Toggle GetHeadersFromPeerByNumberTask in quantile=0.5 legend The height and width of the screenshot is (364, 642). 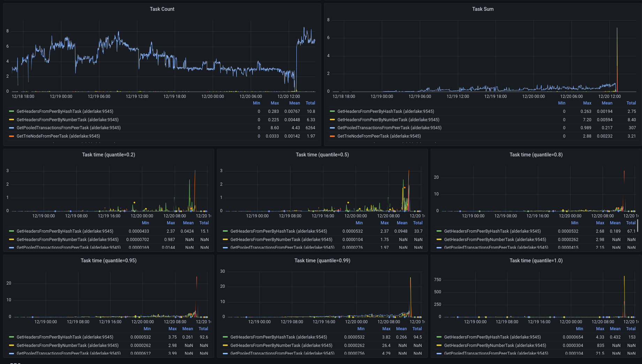281,240
